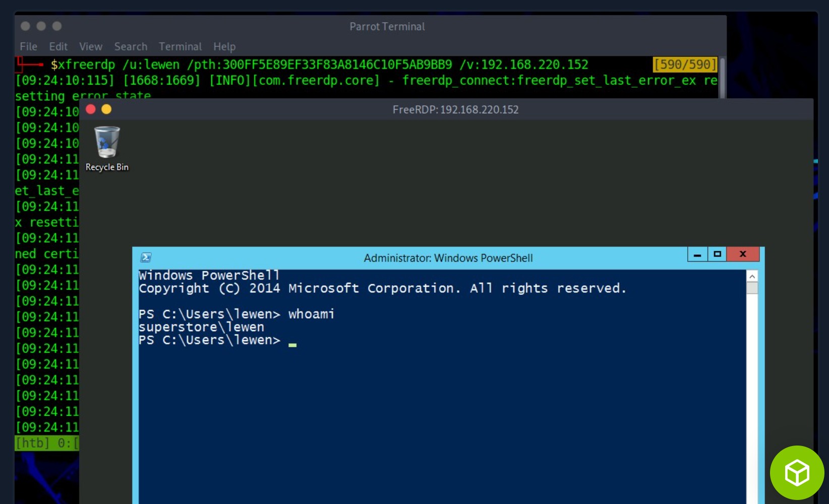Minimize the FreeRDP window with yellow button
Viewport: 829px width, 504px height.
106,109
